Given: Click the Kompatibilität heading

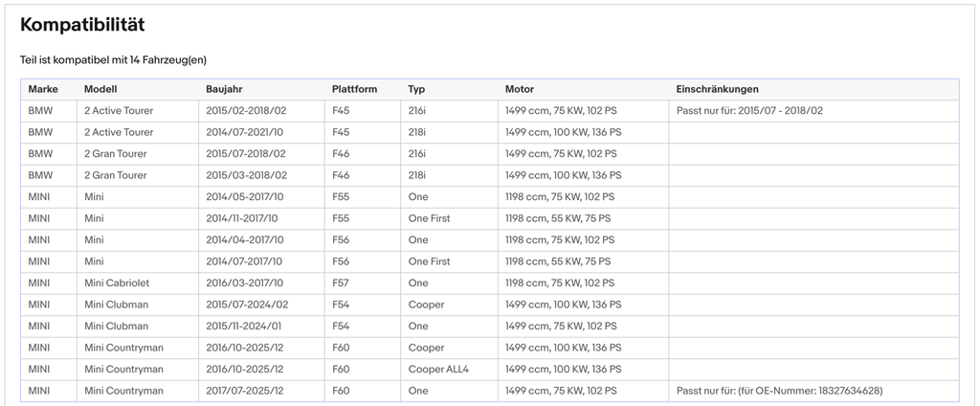Looking at the screenshot, I should pos(82,25).
